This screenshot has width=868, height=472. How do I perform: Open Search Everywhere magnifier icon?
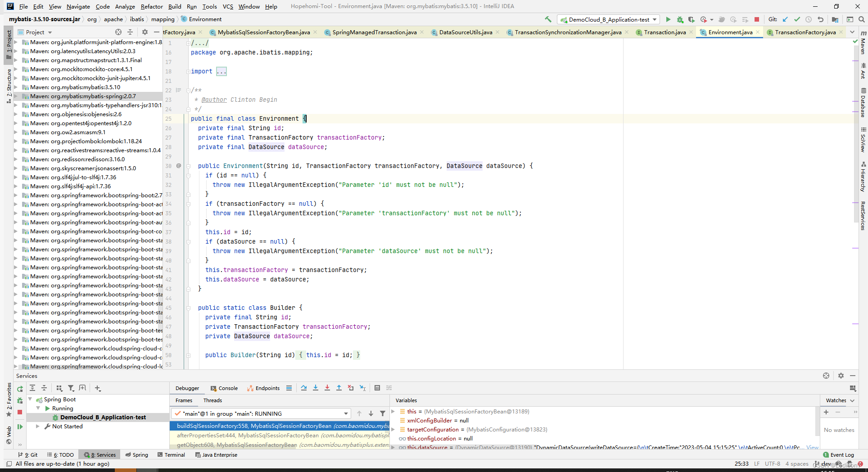[861, 19]
